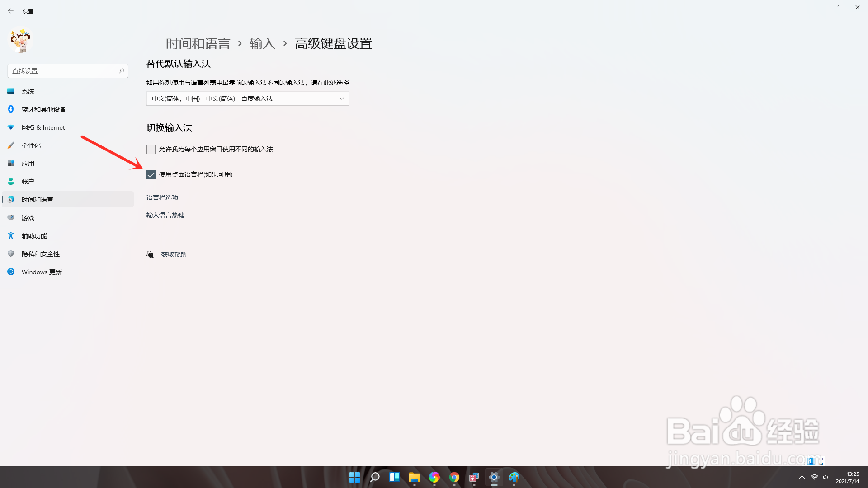
Task: Click the search magnifier in find settings box
Action: [x=122, y=71]
